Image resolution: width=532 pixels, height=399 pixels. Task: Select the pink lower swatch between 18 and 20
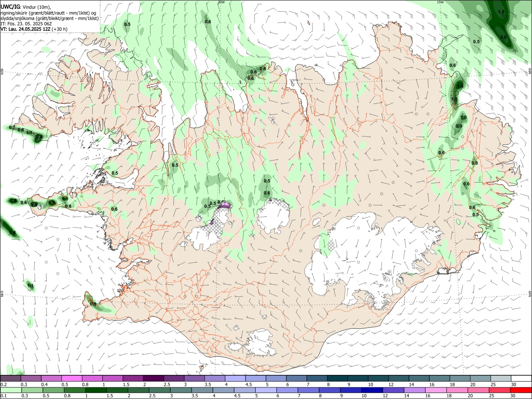[456, 390]
